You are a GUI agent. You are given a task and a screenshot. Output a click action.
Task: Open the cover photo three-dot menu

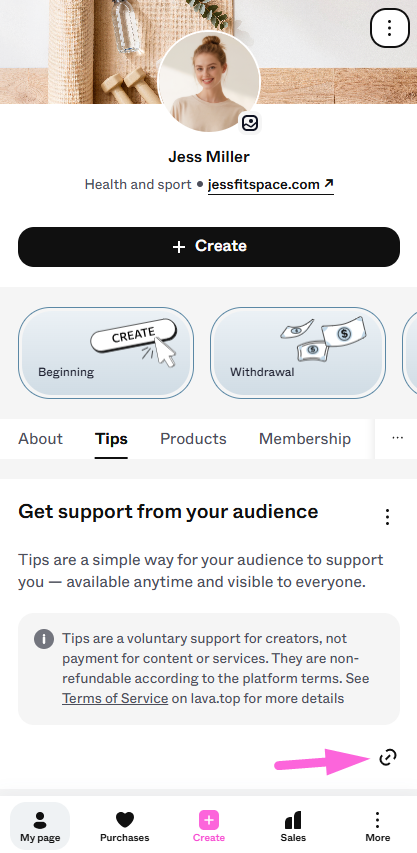coord(389,28)
